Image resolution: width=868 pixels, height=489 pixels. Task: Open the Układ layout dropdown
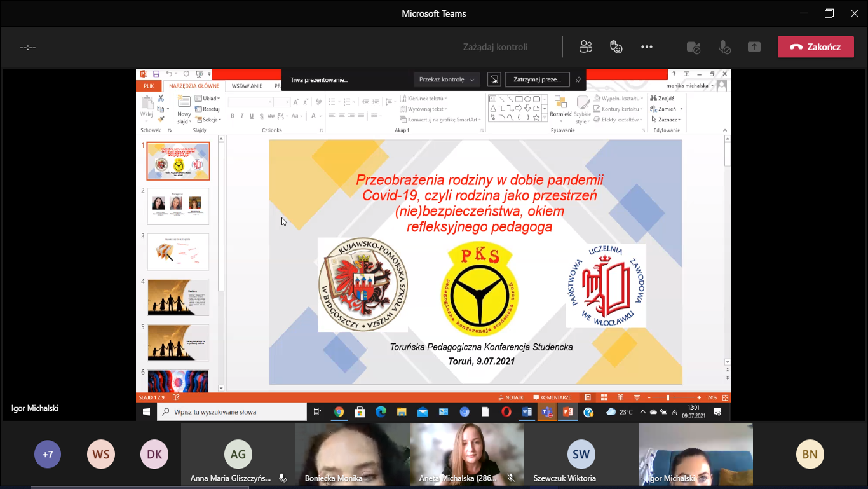(x=208, y=99)
